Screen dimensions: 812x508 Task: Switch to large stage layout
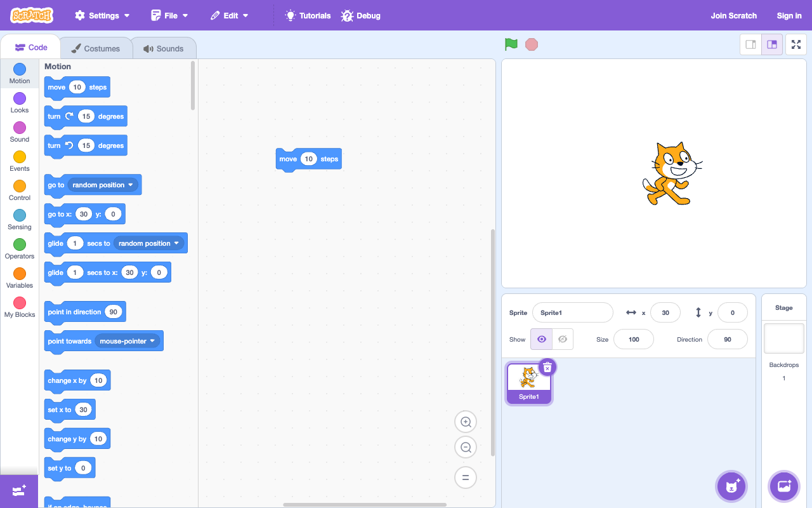click(772, 44)
